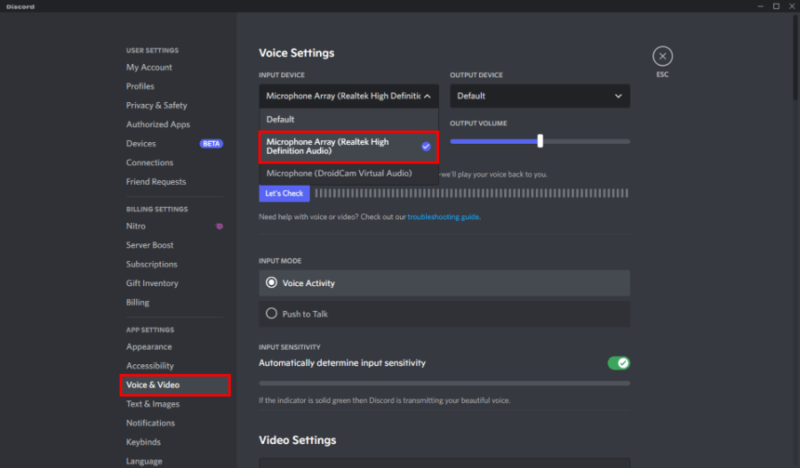Choose DroidCam Virtual Audio microphone
Screen dimensions: 800x468
click(x=348, y=174)
